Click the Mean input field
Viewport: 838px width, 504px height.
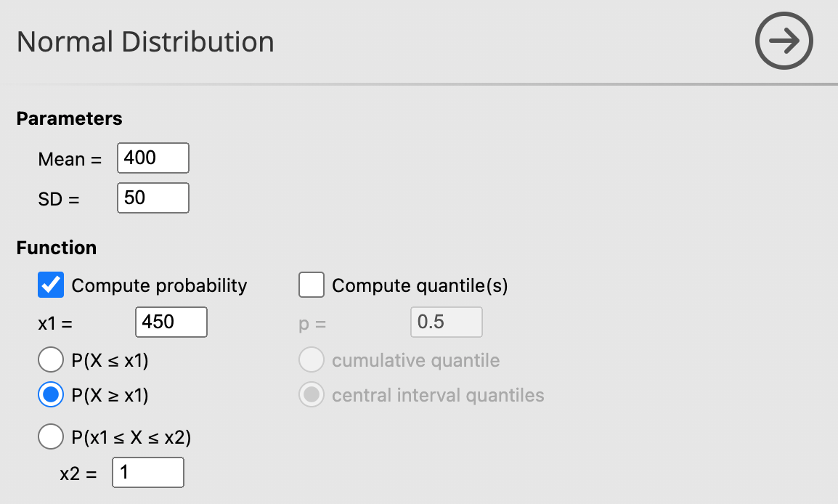pyautogui.click(x=152, y=158)
